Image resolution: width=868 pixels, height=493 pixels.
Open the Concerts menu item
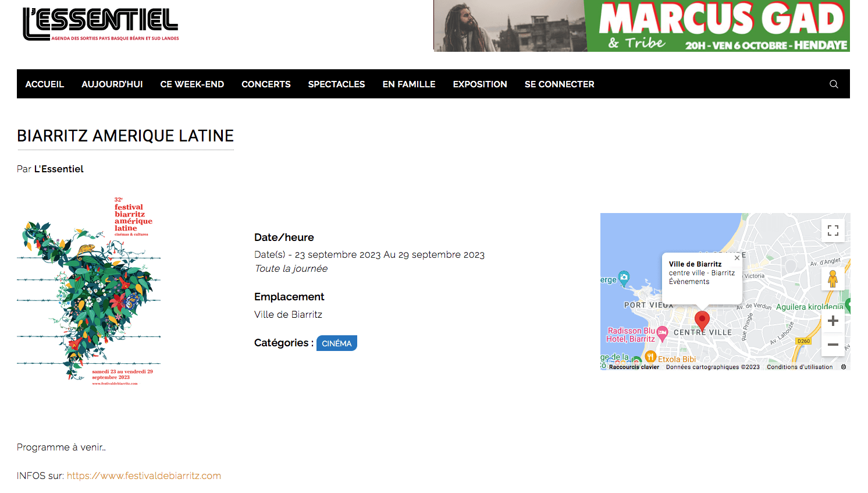point(266,84)
